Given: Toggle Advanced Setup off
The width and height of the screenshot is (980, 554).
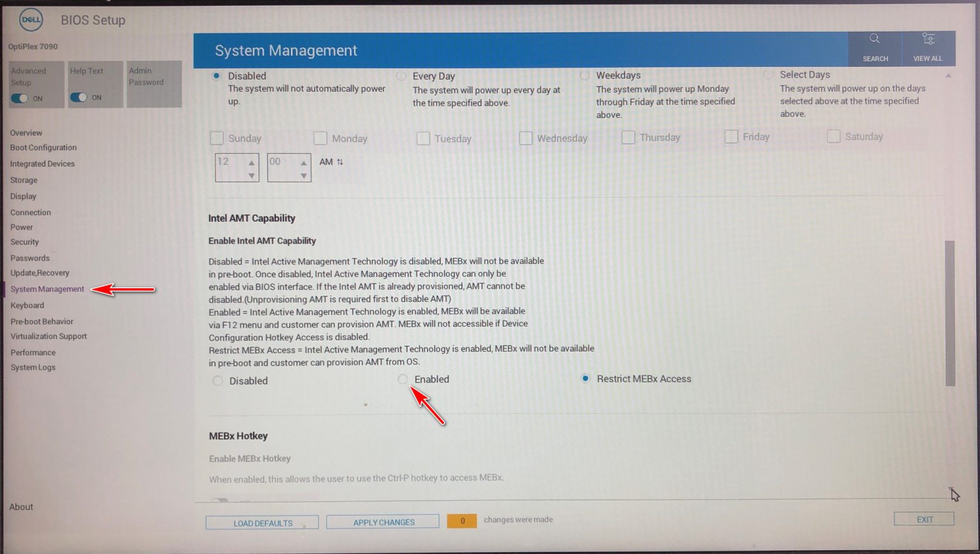Looking at the screenshot, I should click(19, 98).
